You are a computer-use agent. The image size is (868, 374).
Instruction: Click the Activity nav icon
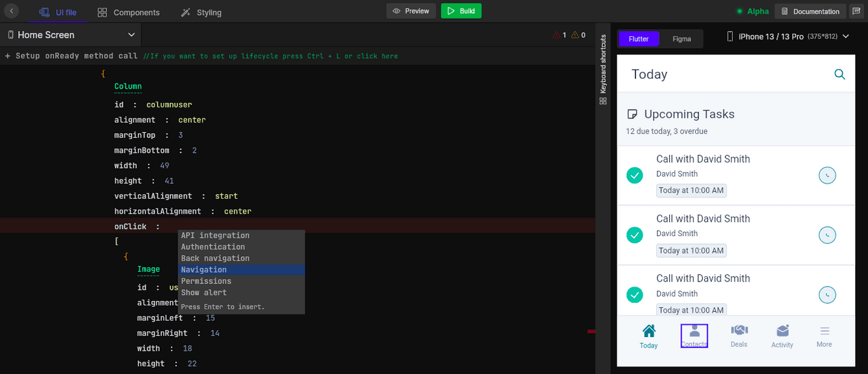click(x=782, y=331)
